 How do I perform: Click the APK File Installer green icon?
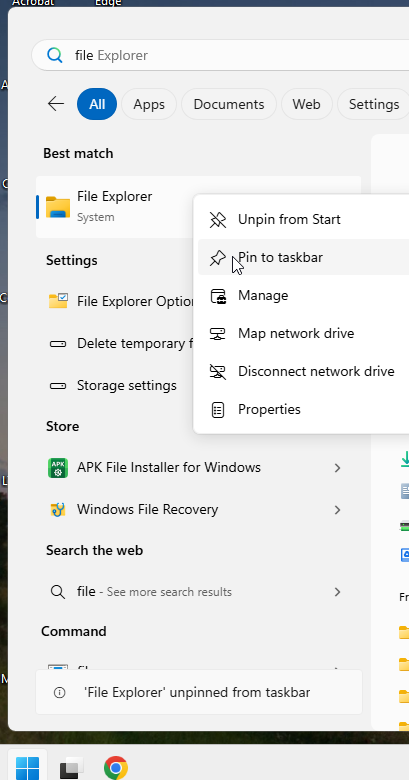click(x=58, y=468)
